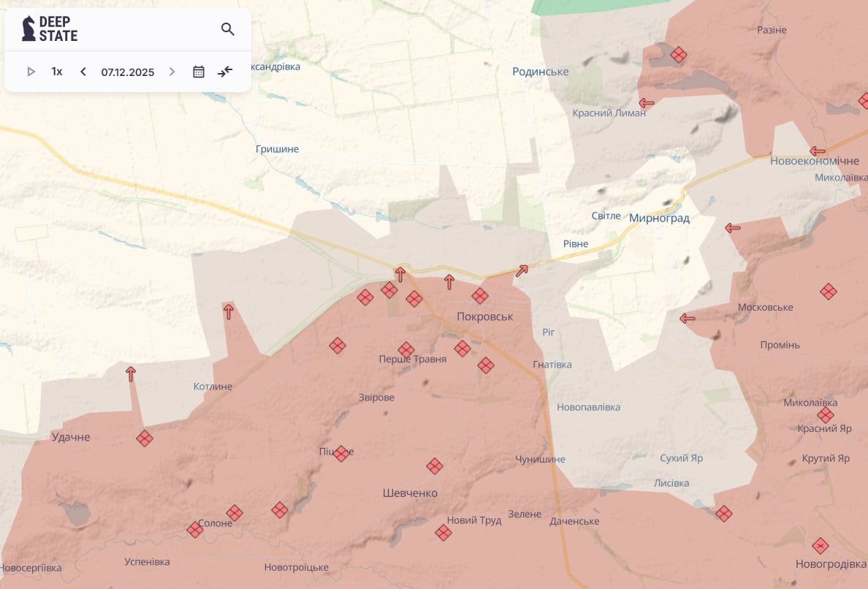
Task: Select the unit marker above Шевченко label
Action: tap(435, 466)
